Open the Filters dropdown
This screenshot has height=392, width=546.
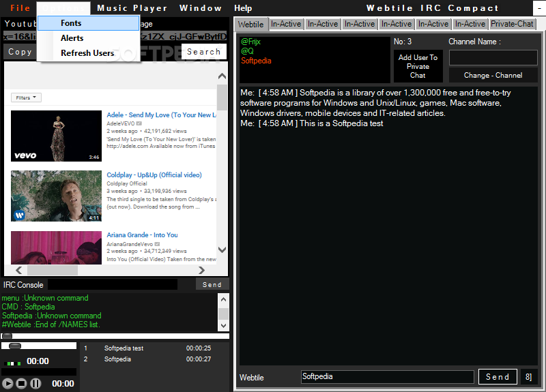click(x=26, y=97)
